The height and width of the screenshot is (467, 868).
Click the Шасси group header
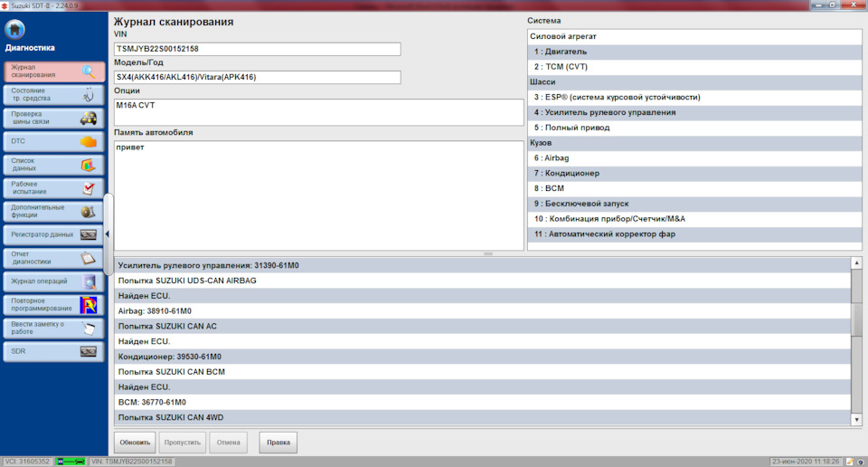click(694, 82)
